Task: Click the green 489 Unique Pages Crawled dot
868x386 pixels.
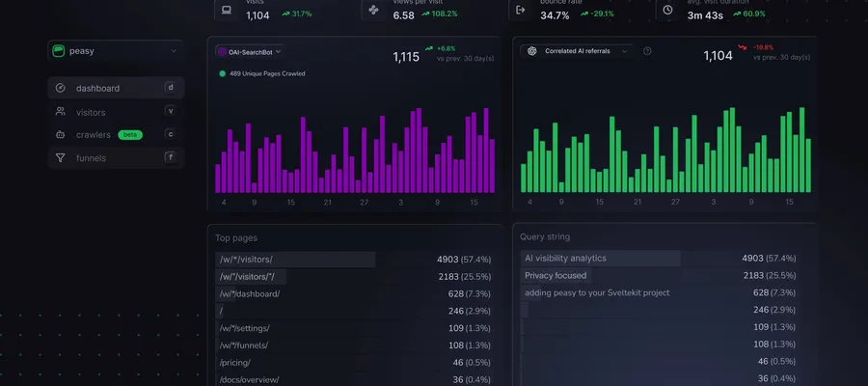Action: [222, 73]
